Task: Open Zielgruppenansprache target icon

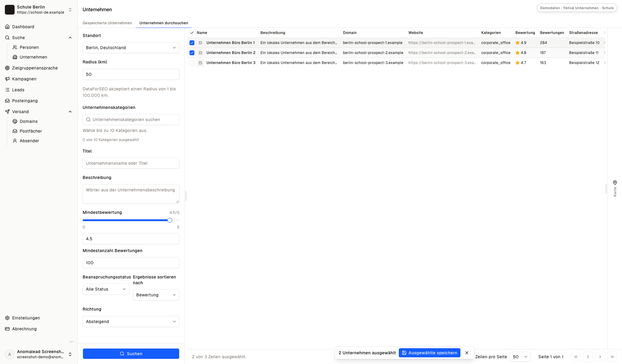Action: [x=7, y=68]
